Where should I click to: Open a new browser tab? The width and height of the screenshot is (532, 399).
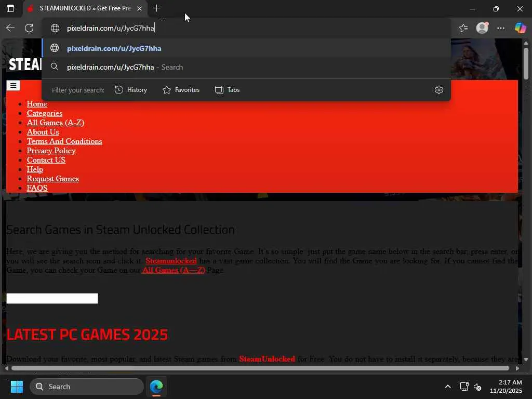pyautogui.click(x=156, y=8)
